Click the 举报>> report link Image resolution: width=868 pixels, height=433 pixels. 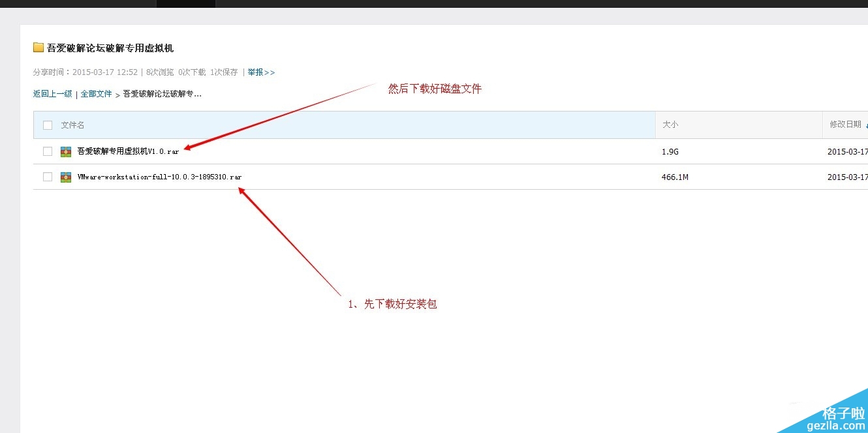pyautogui.click(x=261, y=72)
